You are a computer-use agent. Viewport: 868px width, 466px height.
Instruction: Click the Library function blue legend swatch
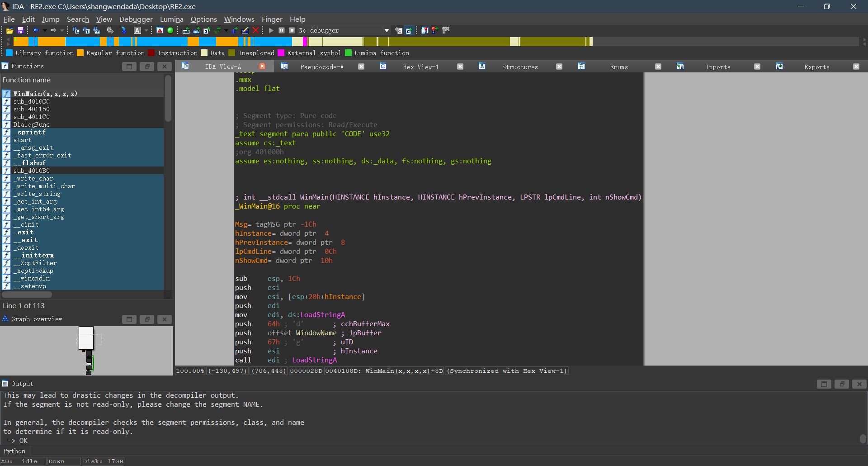click(9, 53)
